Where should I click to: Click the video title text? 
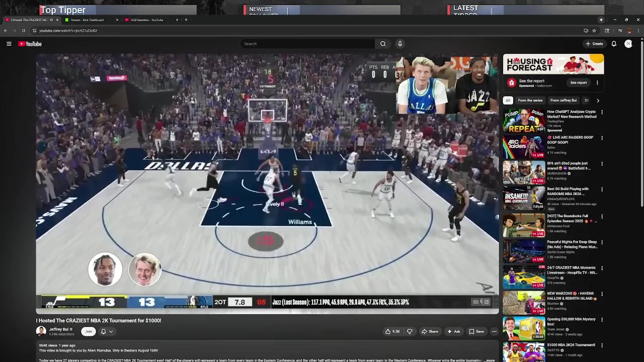coord(99,320)
